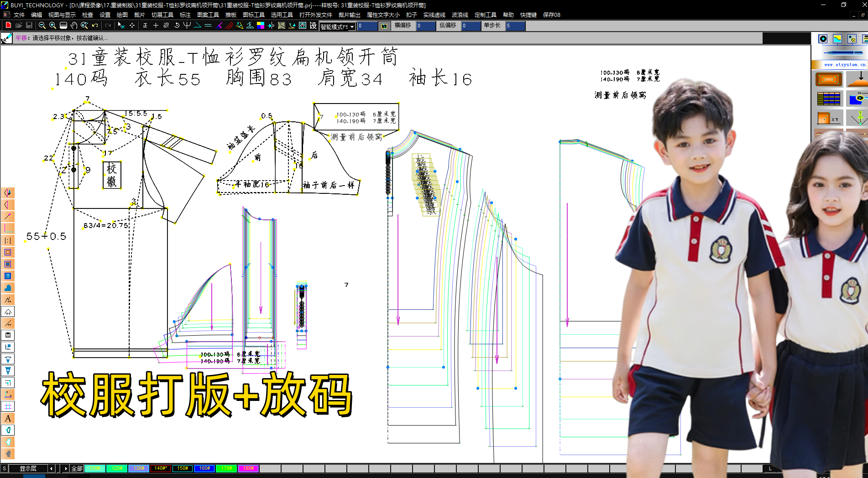Screen dimensions: 868x478
Task: Click the pen icon beside 平移 prompt
Action: 6,38
